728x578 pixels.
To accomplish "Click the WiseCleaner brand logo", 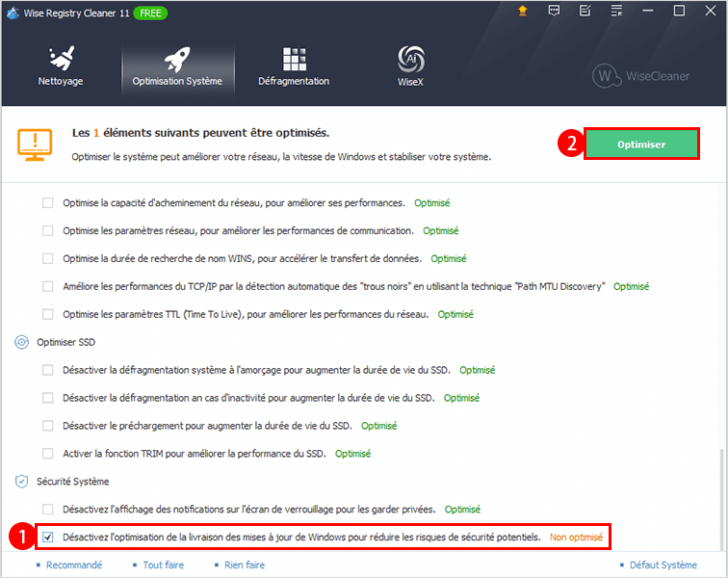I will [641, 76].
